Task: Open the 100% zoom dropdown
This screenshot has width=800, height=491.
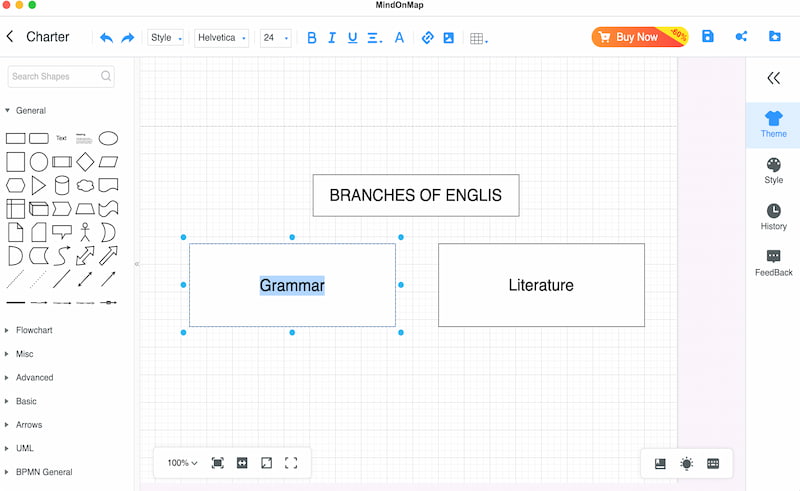Action: 182,463
